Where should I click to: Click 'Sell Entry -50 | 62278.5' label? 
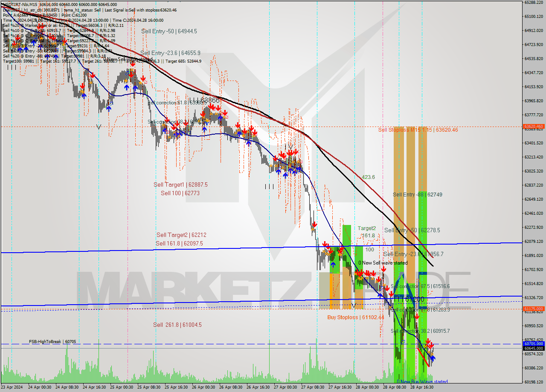pos(412,230)
